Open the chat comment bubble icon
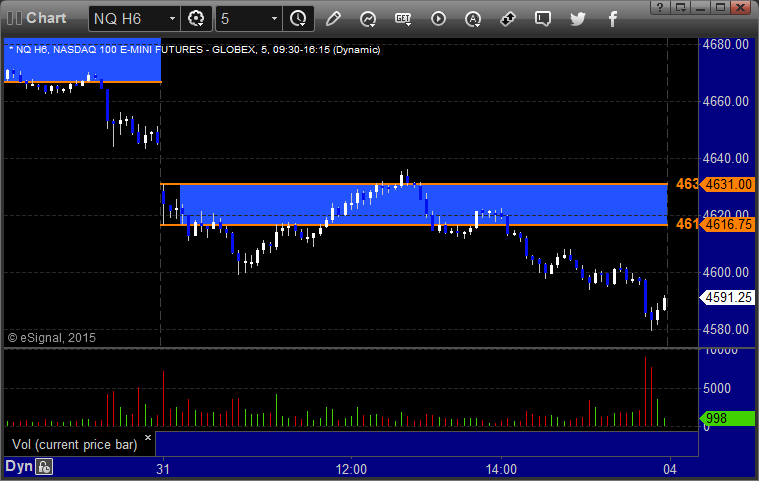The image size is (759, 481). click(543, 19)
